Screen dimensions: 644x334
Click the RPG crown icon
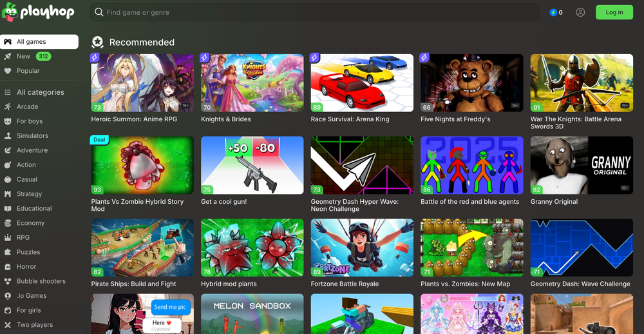(x=7, y=238)
